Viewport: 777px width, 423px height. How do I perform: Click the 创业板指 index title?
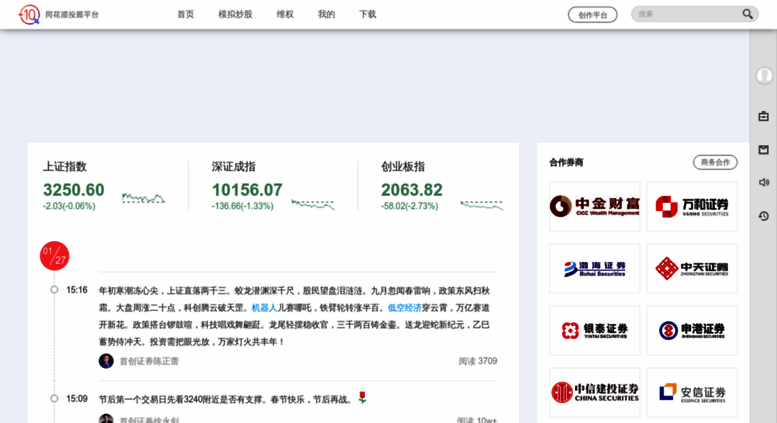click(402, 166)
